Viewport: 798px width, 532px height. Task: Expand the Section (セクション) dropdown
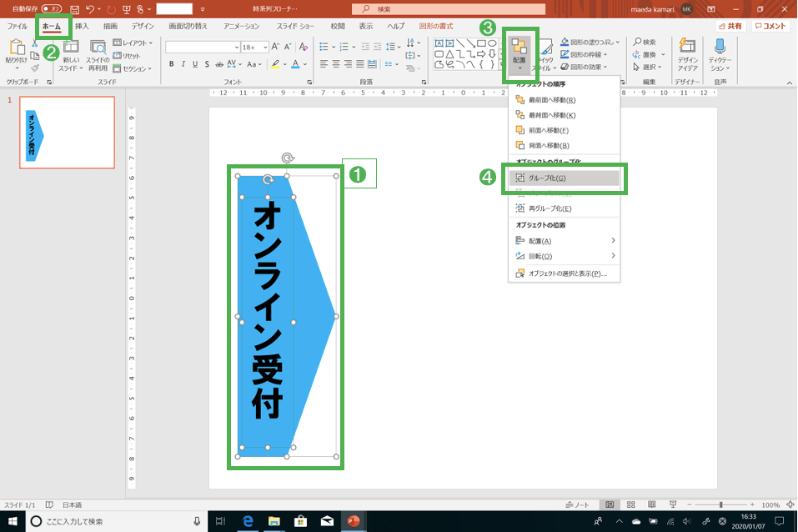[x=133, y=68]
